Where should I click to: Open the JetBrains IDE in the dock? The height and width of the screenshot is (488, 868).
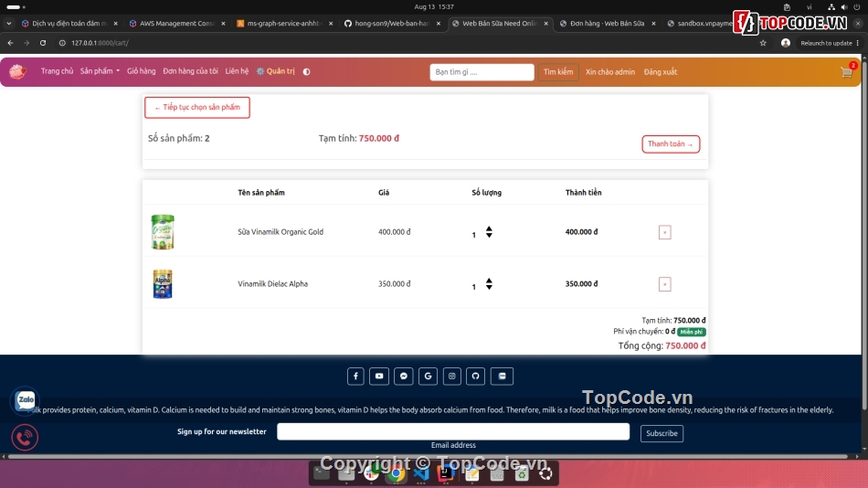coord(446,473)
